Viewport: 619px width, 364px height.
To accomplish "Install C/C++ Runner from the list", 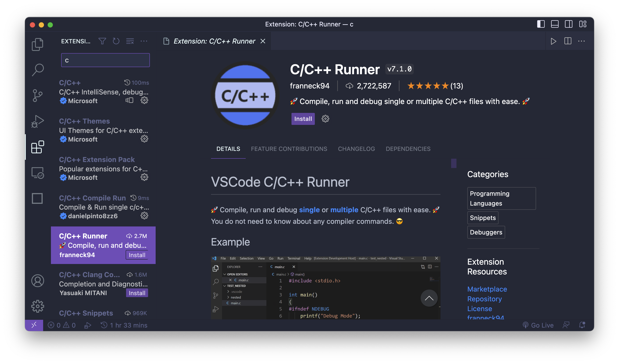I will [x=137, y=255].
